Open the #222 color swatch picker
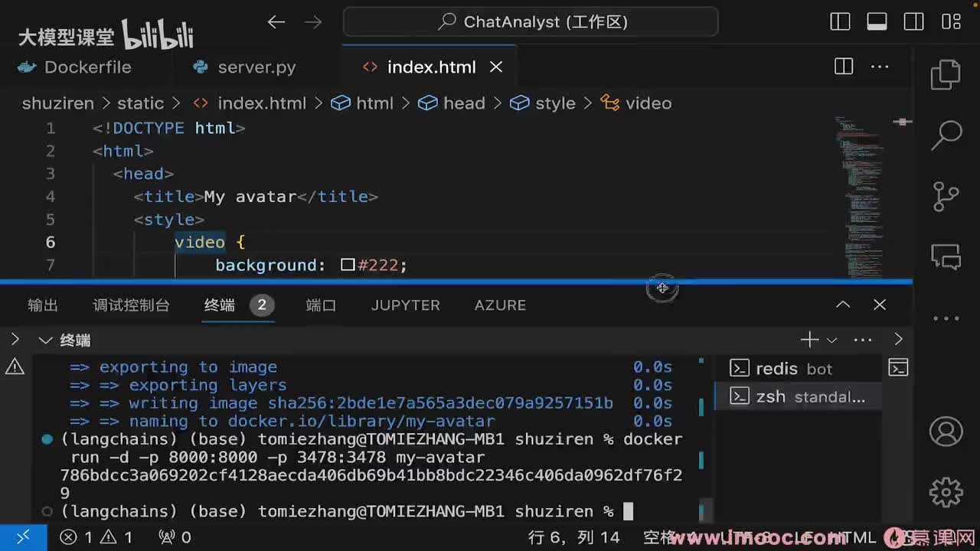This screenshot has width=980, height=551. [x=348, y=266]
